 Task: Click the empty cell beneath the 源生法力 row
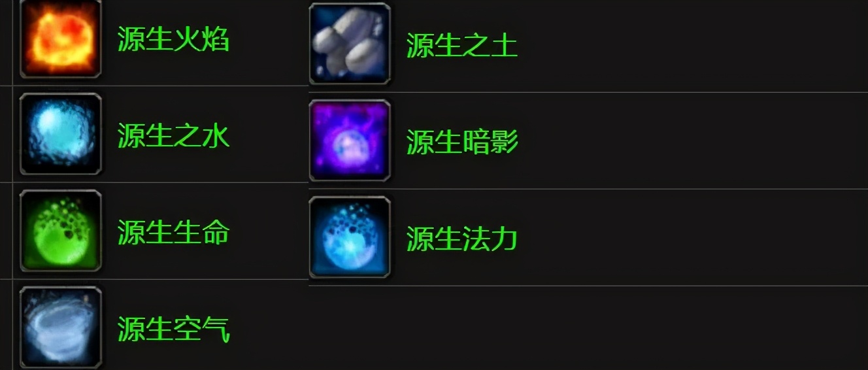(x=588, y=328)
